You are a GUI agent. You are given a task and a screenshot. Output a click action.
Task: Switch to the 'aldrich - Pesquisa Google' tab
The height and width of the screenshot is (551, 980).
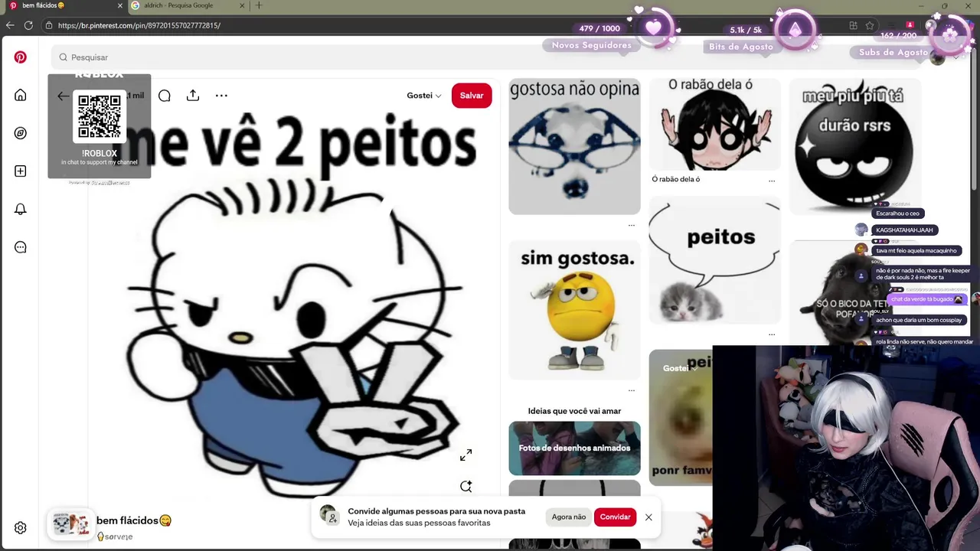tap(188, 5)
